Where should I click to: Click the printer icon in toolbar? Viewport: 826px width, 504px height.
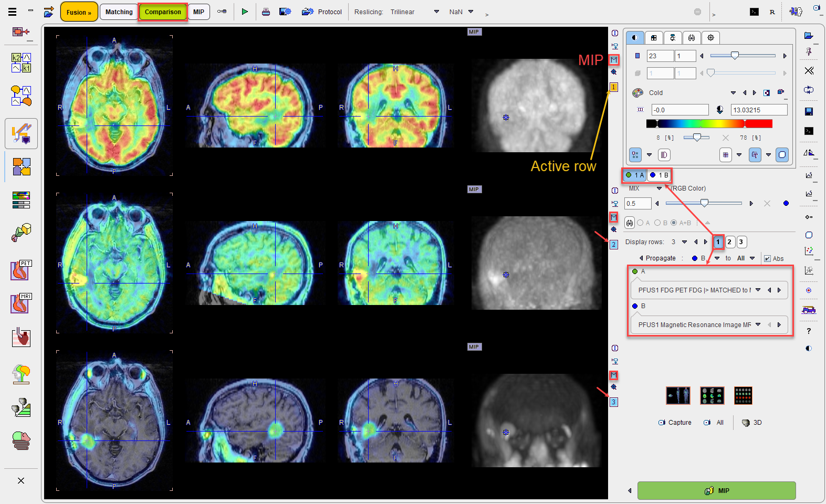coord(266,12)
